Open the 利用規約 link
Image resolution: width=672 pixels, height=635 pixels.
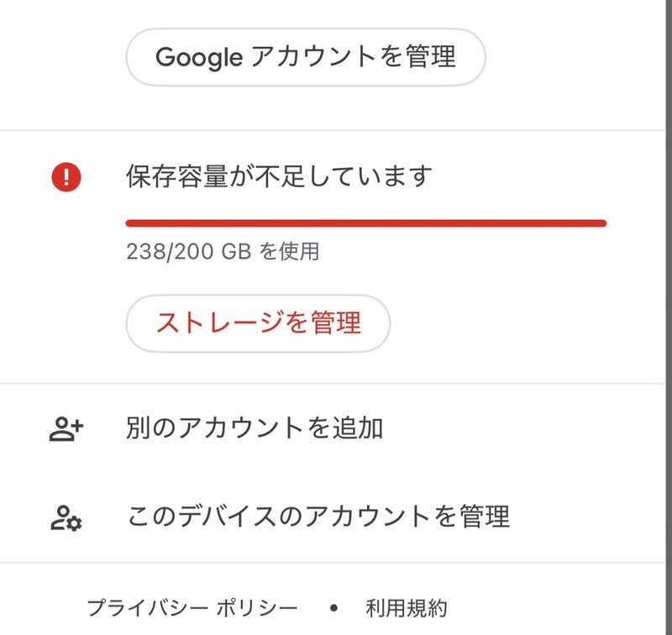point(406,607)
